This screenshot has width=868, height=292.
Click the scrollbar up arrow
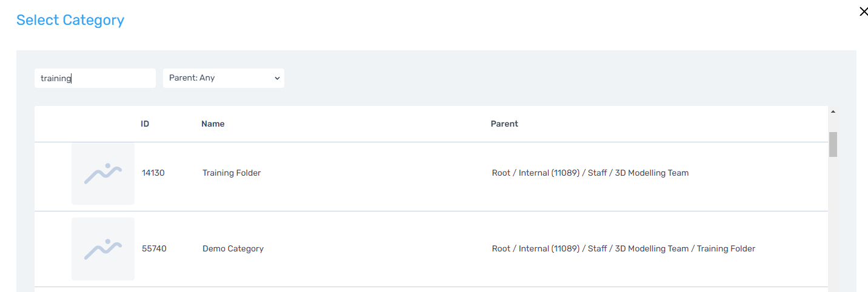click(833, 112)
